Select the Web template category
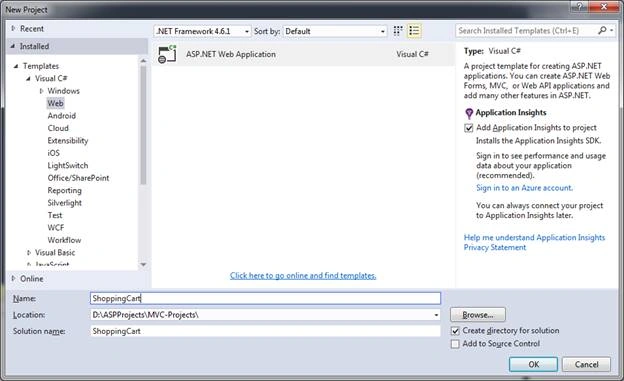 click(55, 104)
